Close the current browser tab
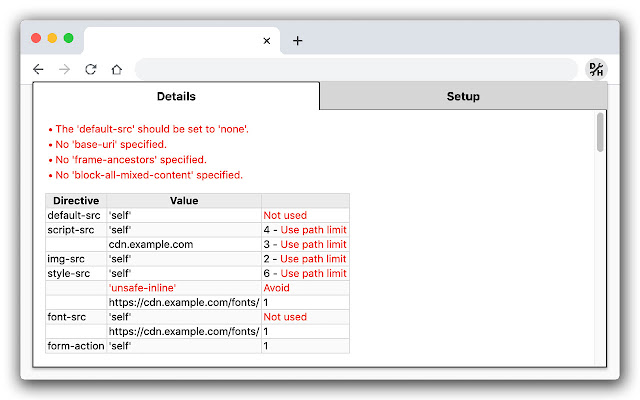 click(x=267, y=41)
